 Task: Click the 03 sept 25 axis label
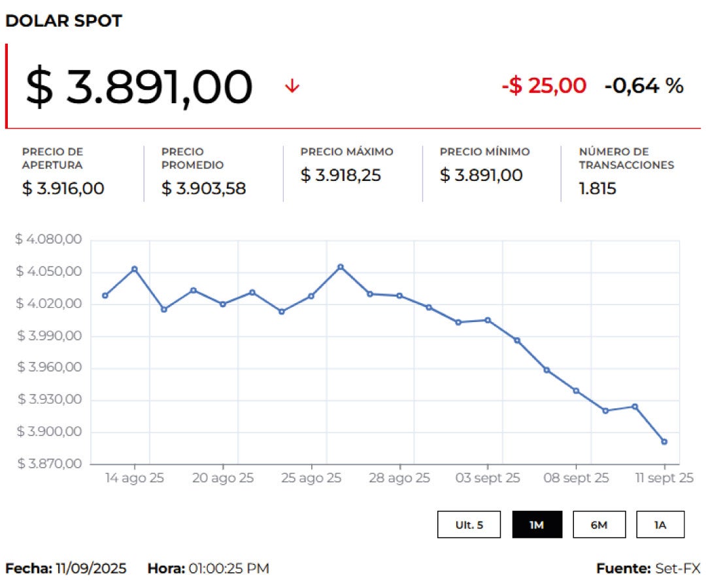click(488, 478)
